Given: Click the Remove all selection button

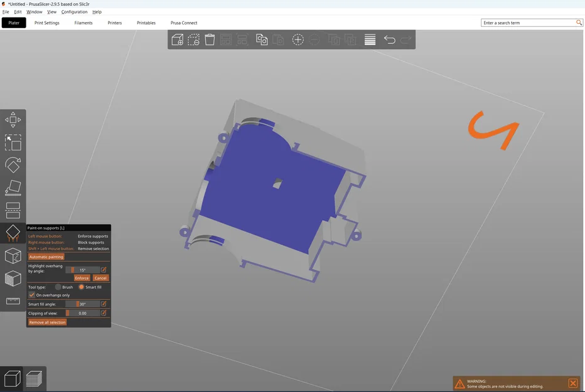Looking at the screenshot, I should [x=47, y=322].
